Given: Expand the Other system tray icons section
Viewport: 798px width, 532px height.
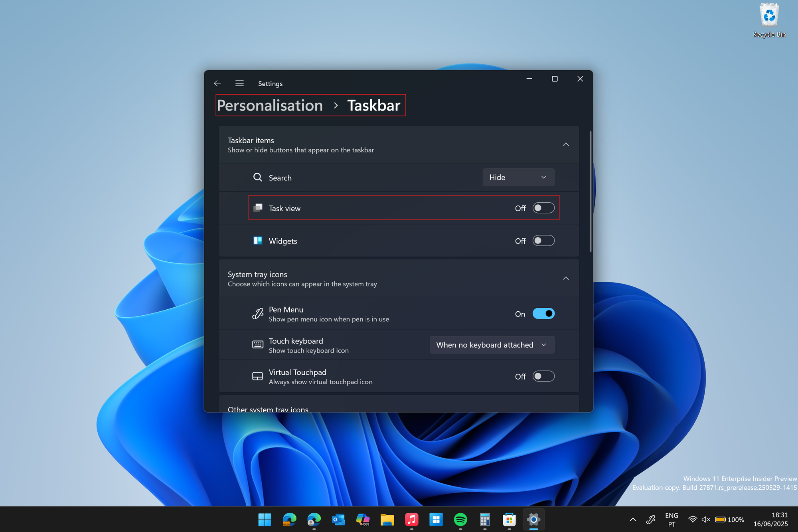Looking at the screenshot, I should 399,404.
